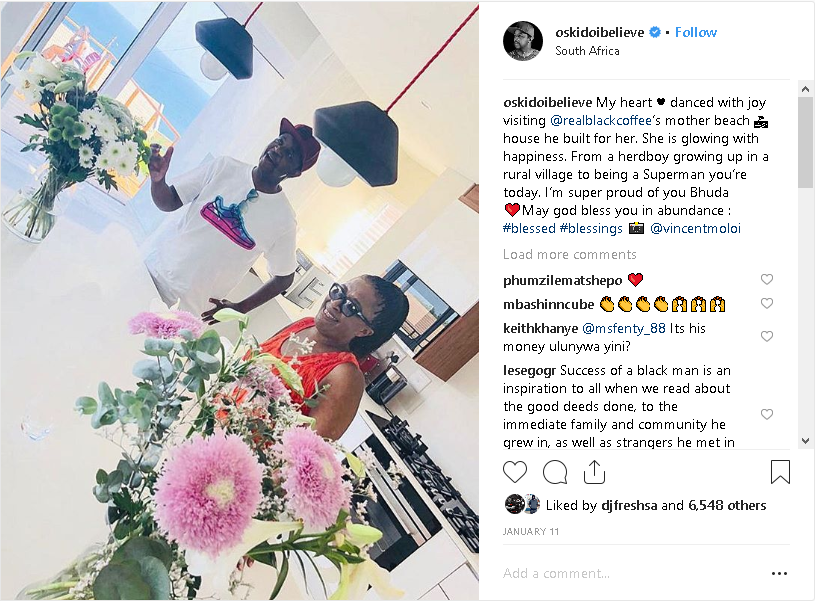This screenshot has width=815, height=601.
Task: Follow the oskidoibelieve account
Action: click(695, 32)
